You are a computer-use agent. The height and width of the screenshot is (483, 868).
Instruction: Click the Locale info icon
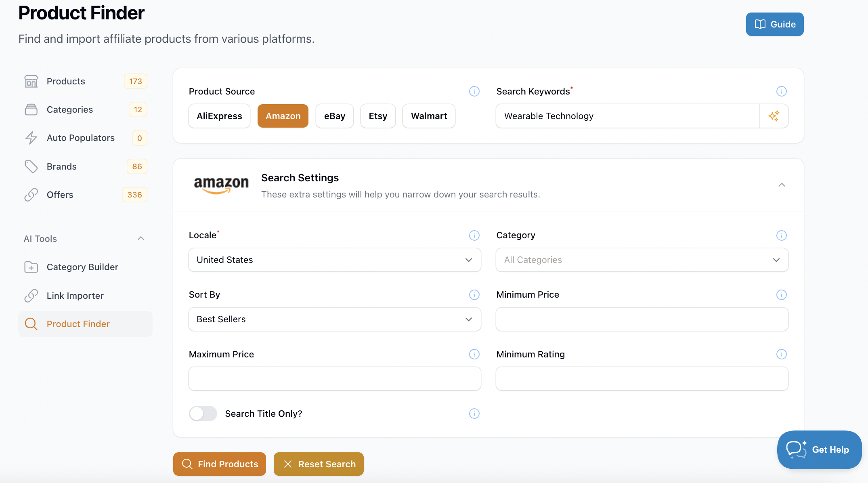[x=474, y=235]
